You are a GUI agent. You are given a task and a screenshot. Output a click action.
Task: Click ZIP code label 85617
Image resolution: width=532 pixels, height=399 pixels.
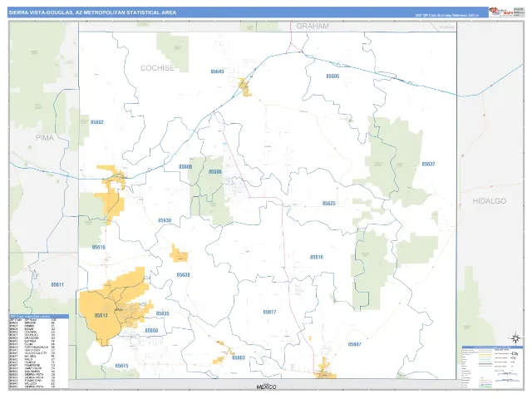click(x=269, y=312)
